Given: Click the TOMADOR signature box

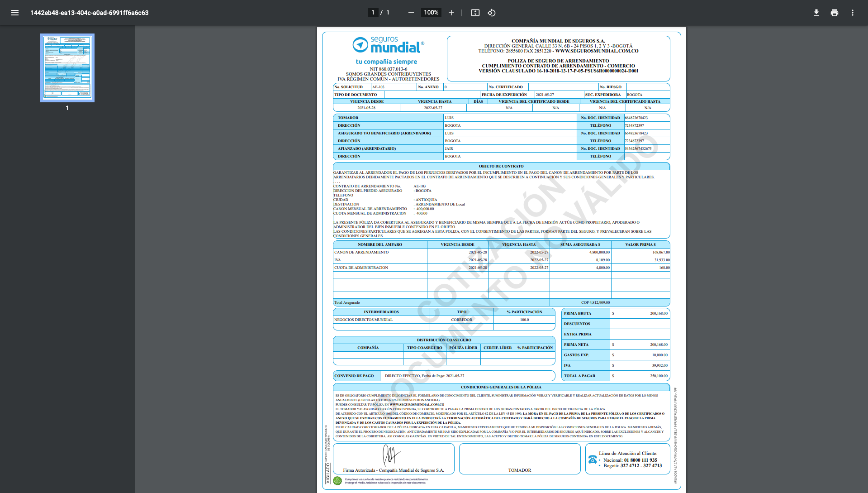Looking at the screenshot, I should click(x=520, y=459).
